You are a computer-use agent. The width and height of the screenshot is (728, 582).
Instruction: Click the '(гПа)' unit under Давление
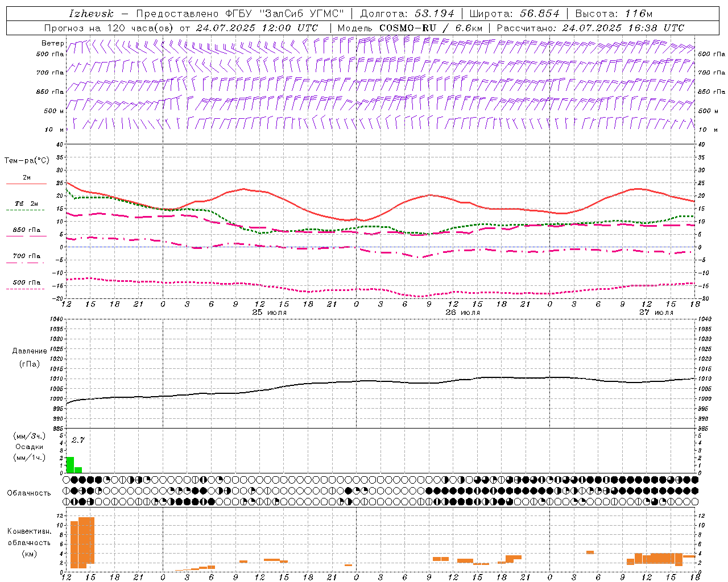click(x=30, y=364)
